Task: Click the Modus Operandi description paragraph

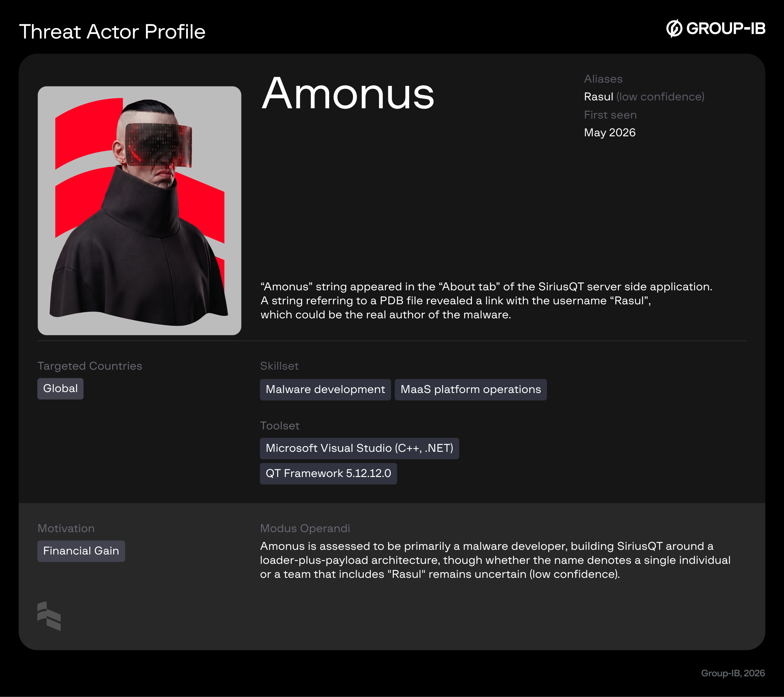Action: point(495,560)
